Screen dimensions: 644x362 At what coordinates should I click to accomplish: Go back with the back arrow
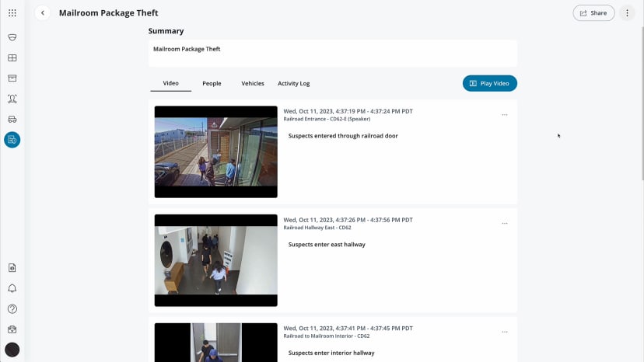coord(43,13)
